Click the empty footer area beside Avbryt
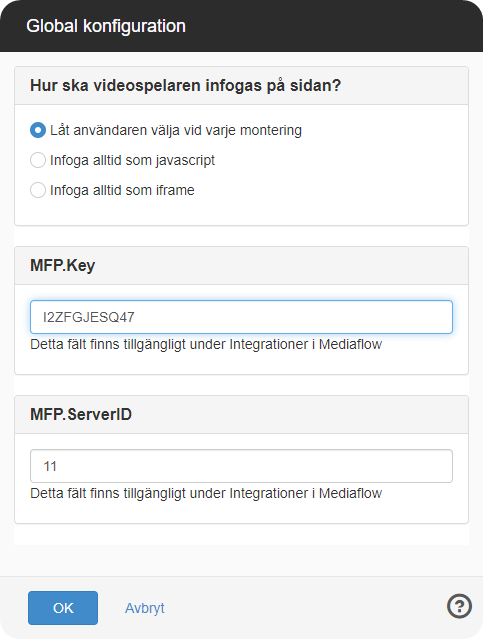 [306, 608]
